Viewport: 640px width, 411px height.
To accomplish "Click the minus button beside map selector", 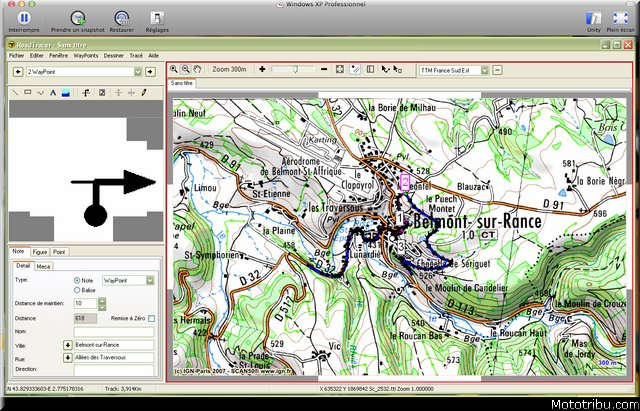I will [x=497, y=70].
